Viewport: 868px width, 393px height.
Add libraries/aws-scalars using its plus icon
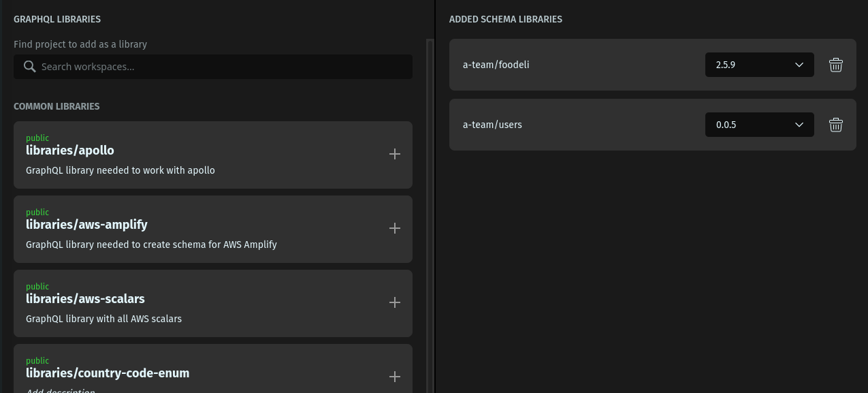pyautogui.click(x=394, y=302)
